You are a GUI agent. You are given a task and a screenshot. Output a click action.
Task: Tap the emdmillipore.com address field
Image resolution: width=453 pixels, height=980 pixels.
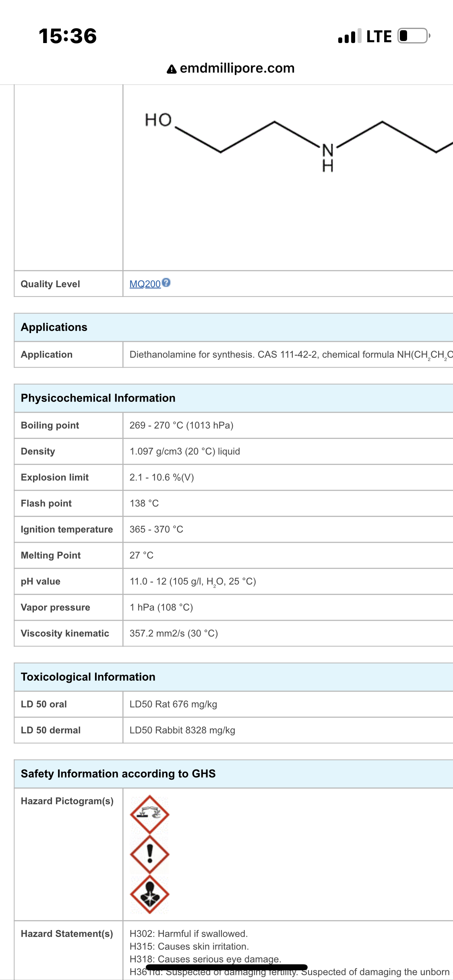[x=237, y=68]
